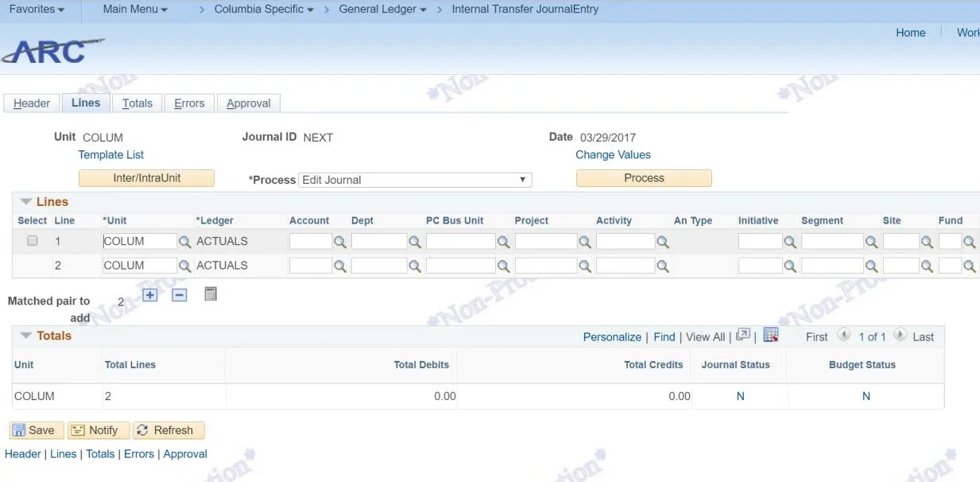Click the Refresh button
The width and height of the screenshot is (980, 482).
coord(168,430)
